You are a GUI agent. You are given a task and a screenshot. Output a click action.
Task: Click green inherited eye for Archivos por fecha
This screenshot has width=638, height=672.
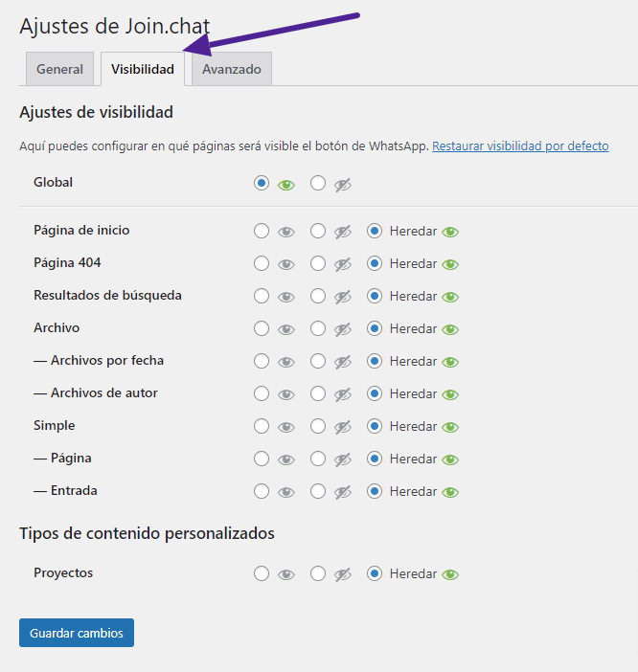pos(450,363)
